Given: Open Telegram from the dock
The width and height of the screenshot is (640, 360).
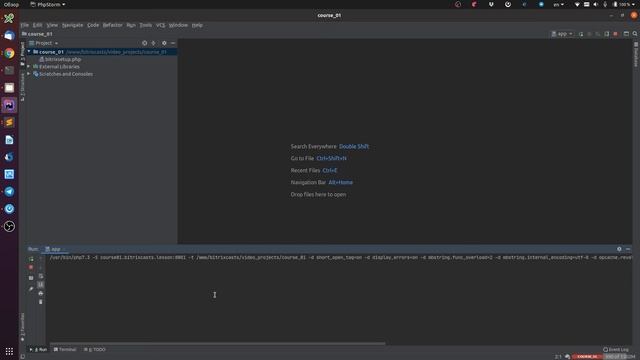Looking at the screenshot, I should point(9,192).
